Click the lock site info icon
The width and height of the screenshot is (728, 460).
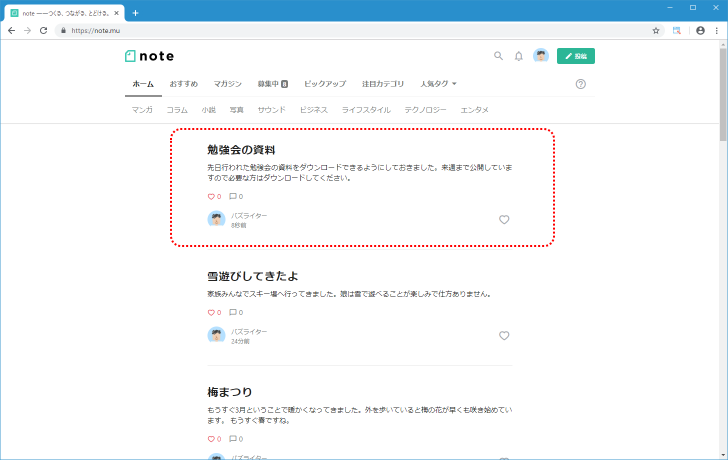pyautogui.click(x=64, y=31)
